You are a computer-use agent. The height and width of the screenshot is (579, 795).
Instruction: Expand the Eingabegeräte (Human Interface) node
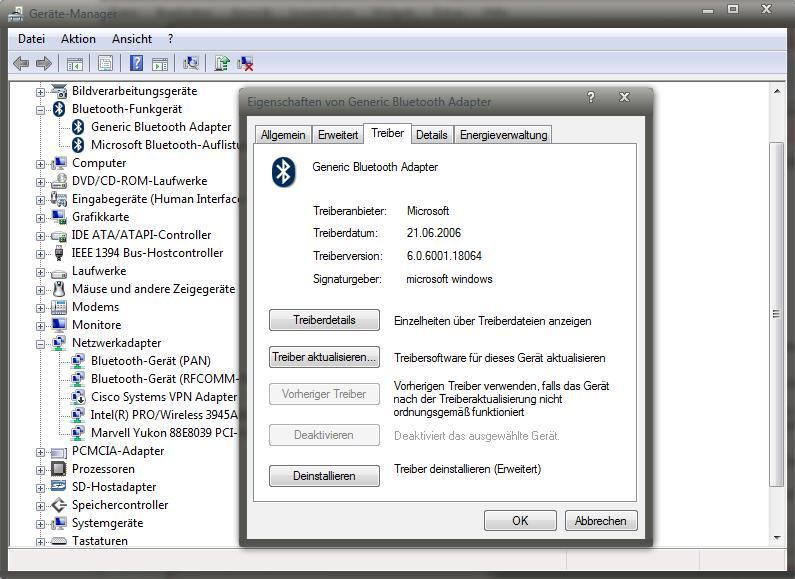pos(40,200)
